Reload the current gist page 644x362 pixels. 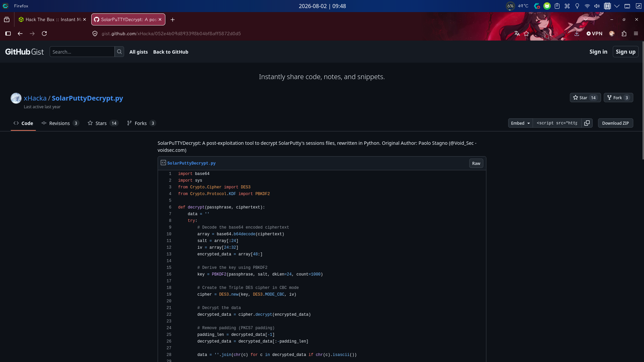click(x=44, y=34)
